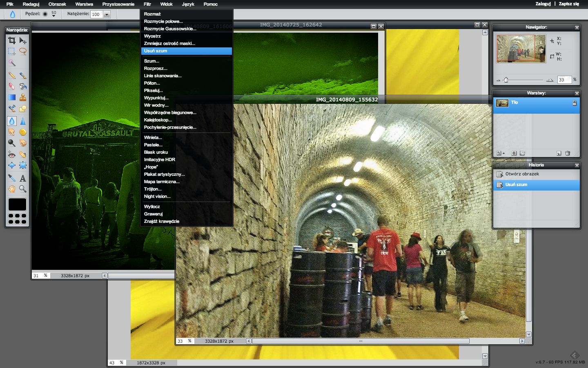Click the Navigator zoom percent field
Viewport: 588px width, 368px height.
tap(565, 80)
